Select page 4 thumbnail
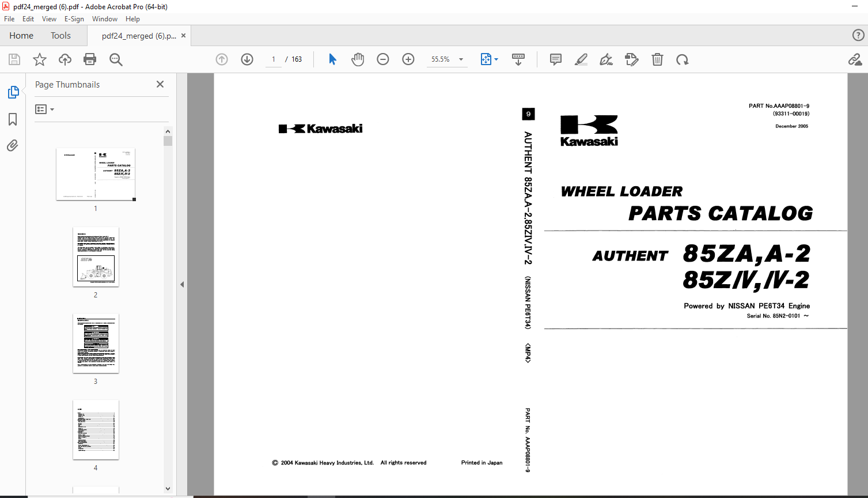The image size is (868, 498). point(96,430)
